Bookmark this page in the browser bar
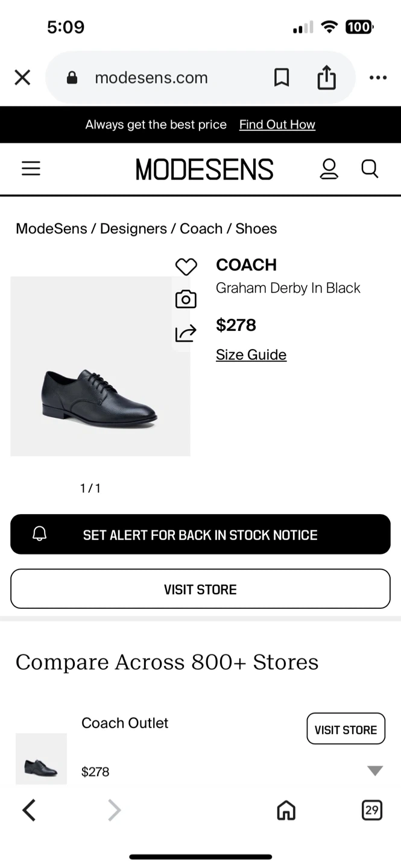This screenshot has width=401, height=868. tap(282, 77)
